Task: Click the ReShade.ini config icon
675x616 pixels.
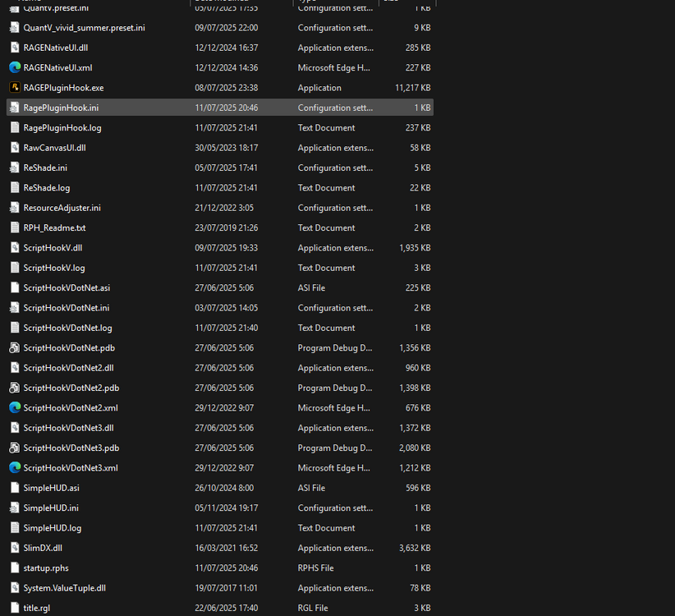Action: point(15,168)
